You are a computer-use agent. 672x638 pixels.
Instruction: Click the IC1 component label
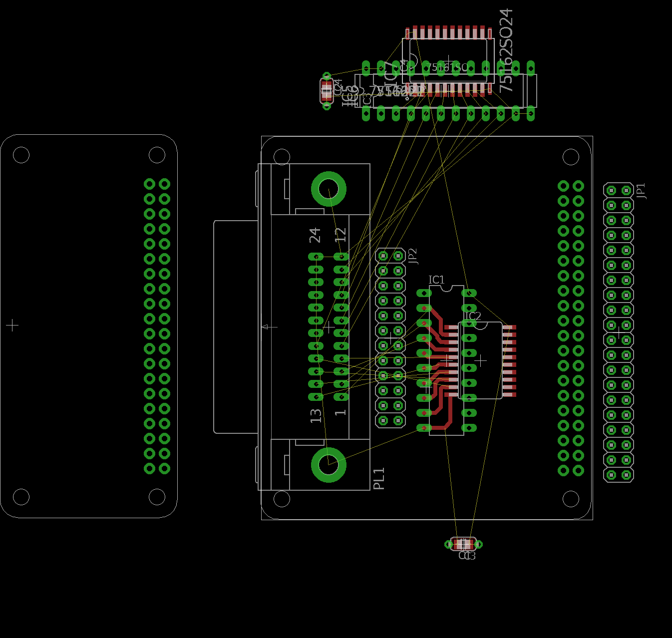tap(436, 280)
